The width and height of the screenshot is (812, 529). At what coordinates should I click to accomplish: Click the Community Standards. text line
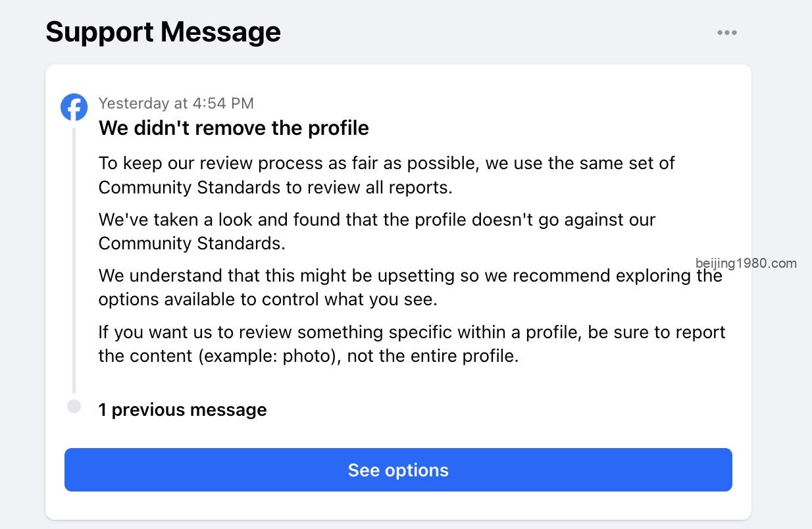192,243
